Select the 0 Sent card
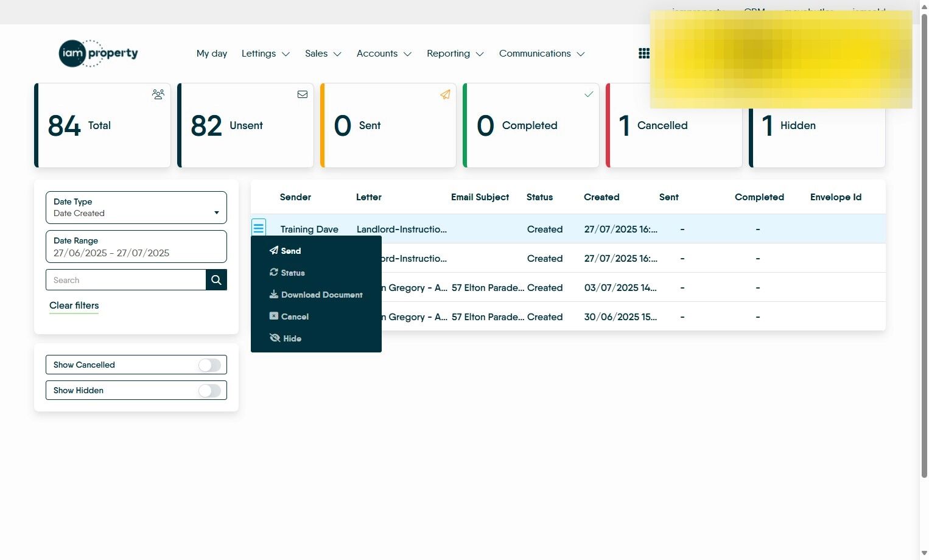Image resolution: width=929 pixels, height=560 pixels. point(388,125)
